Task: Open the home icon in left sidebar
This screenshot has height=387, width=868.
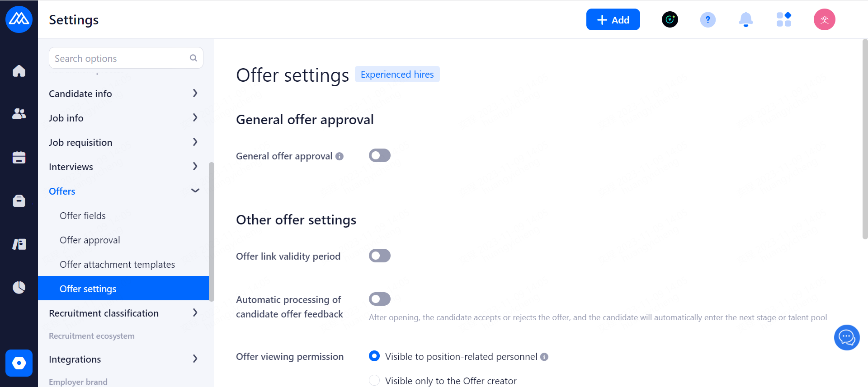Action: coord(19,71)
